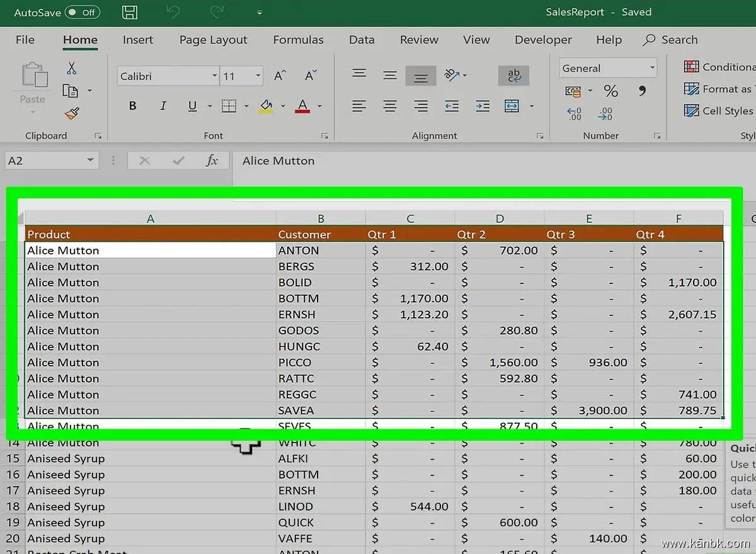Click the Insert Function fx button

pos(212,161)
